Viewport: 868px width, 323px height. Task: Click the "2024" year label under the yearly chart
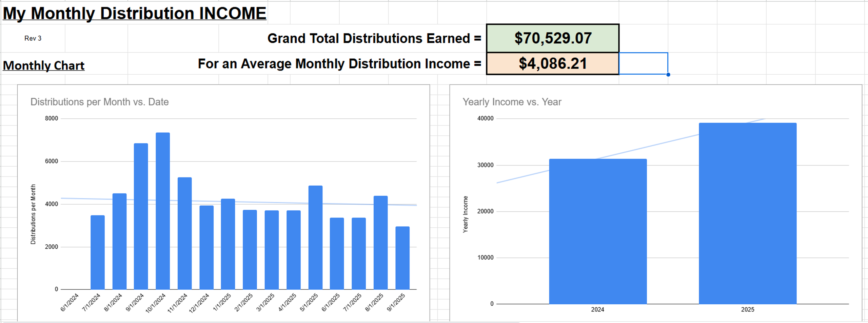point(598,309)
